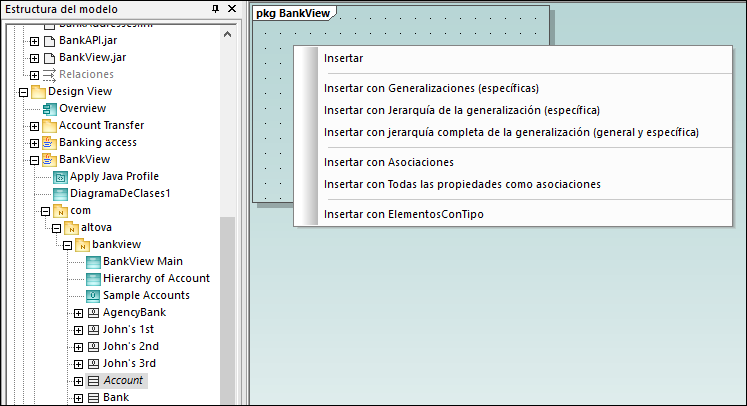Collapse the Design View folder
Screen dimensions: 747x406
click(23, 92)
